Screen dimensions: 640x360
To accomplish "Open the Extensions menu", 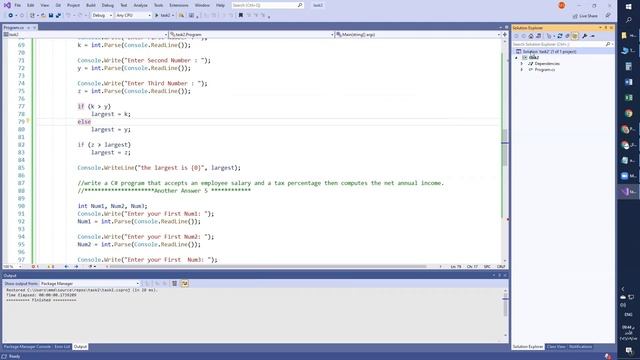I will click(x=179, y=5).
